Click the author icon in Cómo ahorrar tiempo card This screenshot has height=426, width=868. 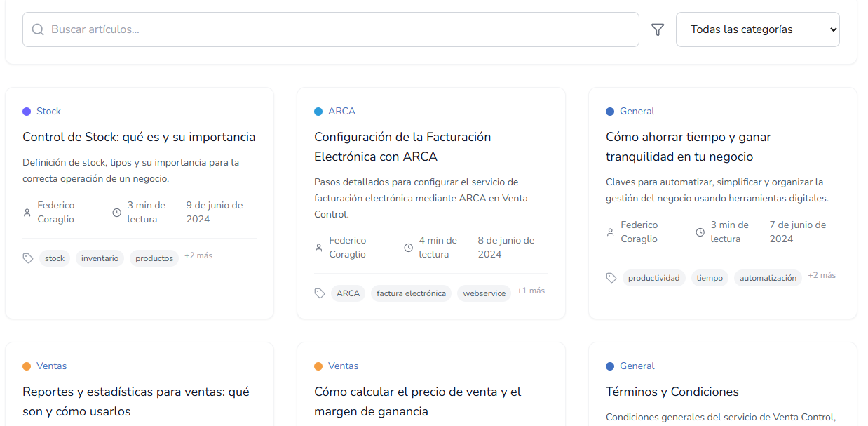[611, 232]
